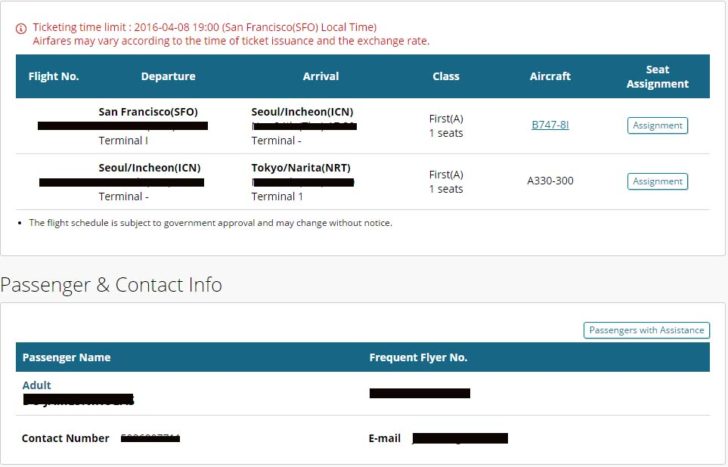Select the Tokyo/Narita(NRT) arrival text
This screenshot has height=467, width=728.
pyautogui.click(x=301, y=168)
